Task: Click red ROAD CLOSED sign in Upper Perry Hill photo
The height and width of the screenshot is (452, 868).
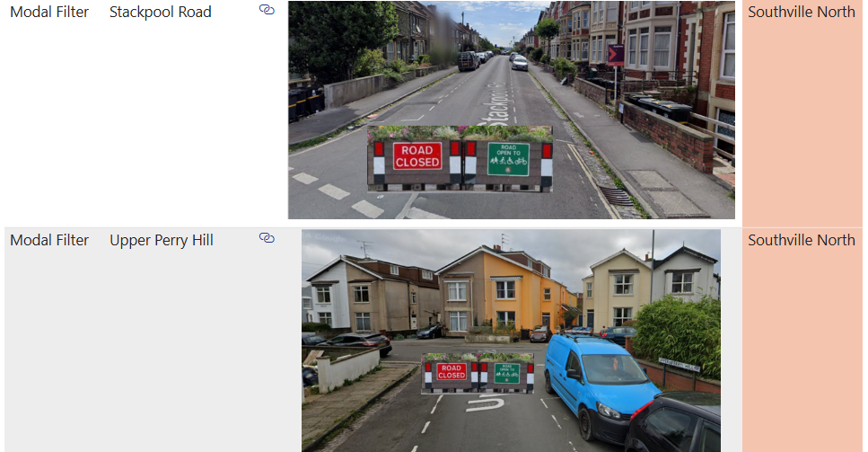Action: 452,371
